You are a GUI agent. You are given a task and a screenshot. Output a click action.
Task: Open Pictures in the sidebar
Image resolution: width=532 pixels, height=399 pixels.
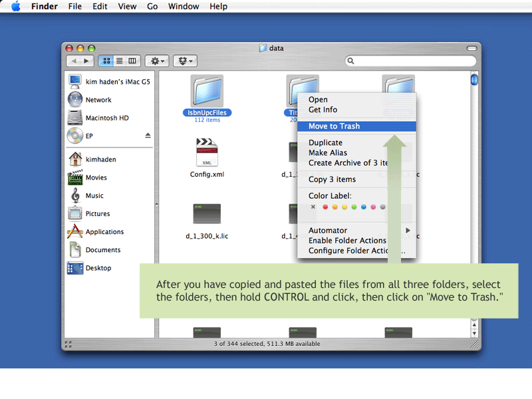click(109, 213)
